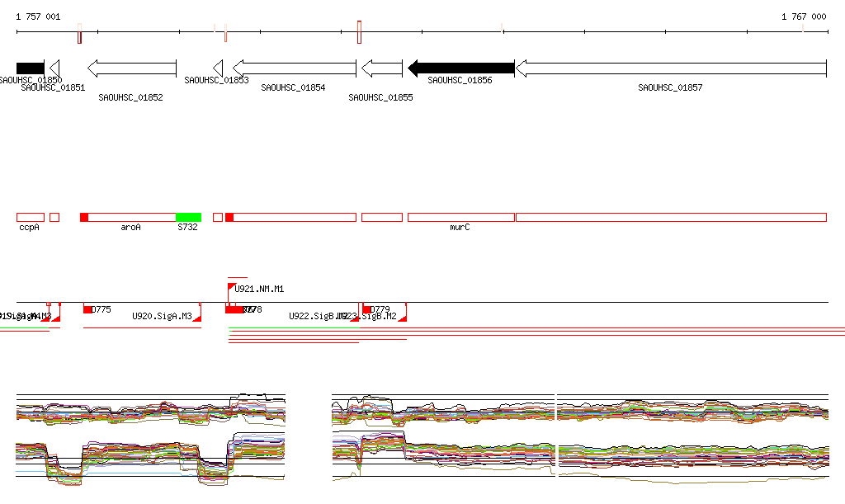Screen dimensions: 845x504
Task: Click the SAOUHSC_01855 text label
Action: (380, 97)
